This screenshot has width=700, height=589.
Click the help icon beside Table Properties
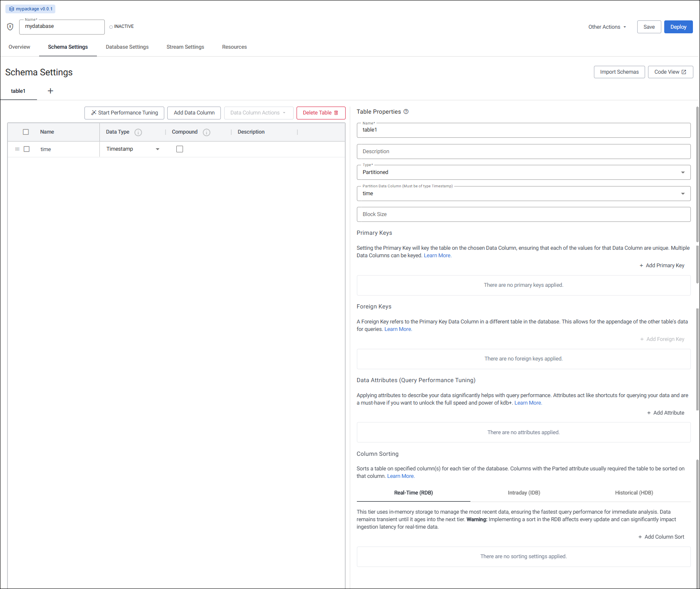click(406, 112)
